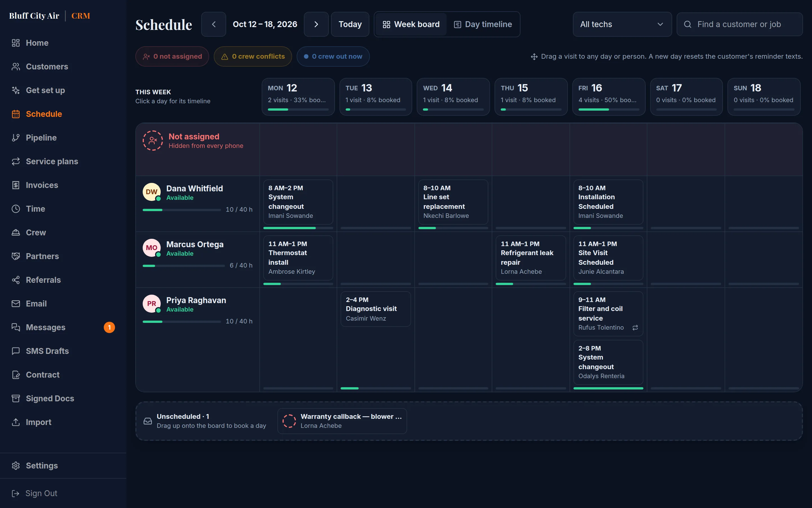Jump to Today
812x508 pixels.
coord(350,24)
